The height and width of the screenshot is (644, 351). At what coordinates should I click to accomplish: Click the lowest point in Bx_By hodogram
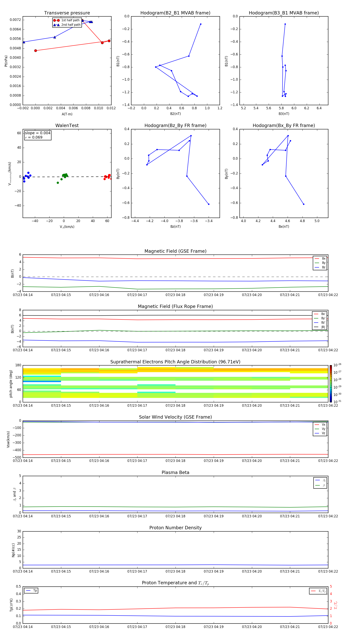(x=304, y=204)
